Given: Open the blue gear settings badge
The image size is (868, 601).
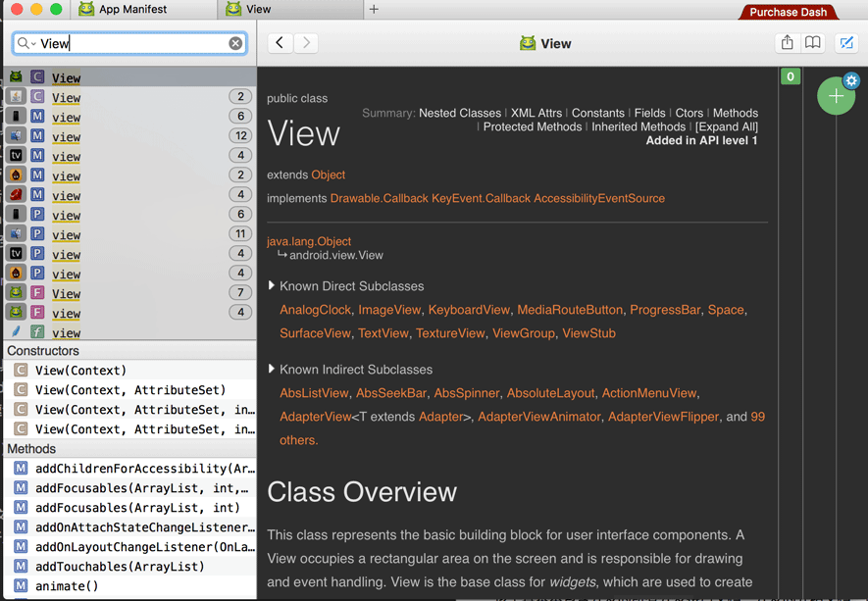Looking at the screenshot, I should click(x=851, y=81).
